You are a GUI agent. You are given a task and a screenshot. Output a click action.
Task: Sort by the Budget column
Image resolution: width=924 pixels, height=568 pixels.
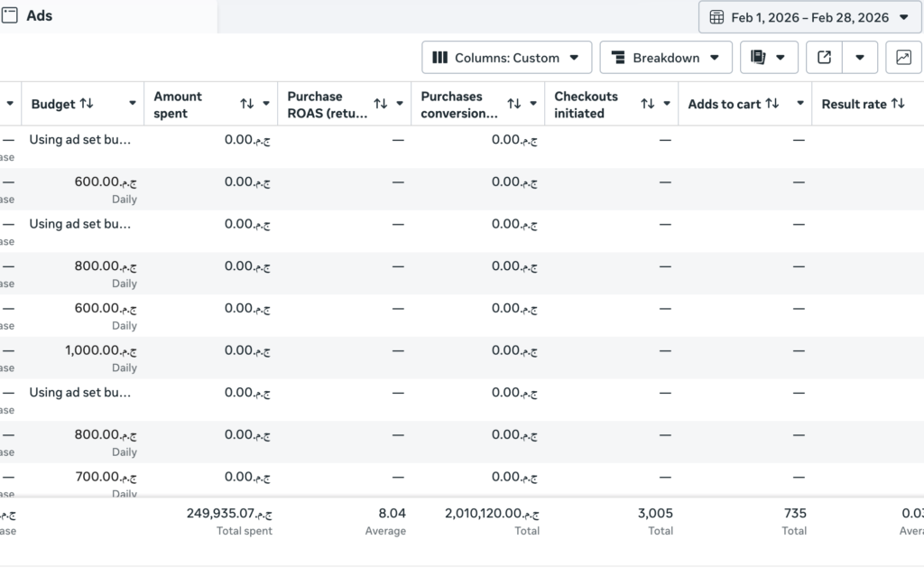coord(87,103)
